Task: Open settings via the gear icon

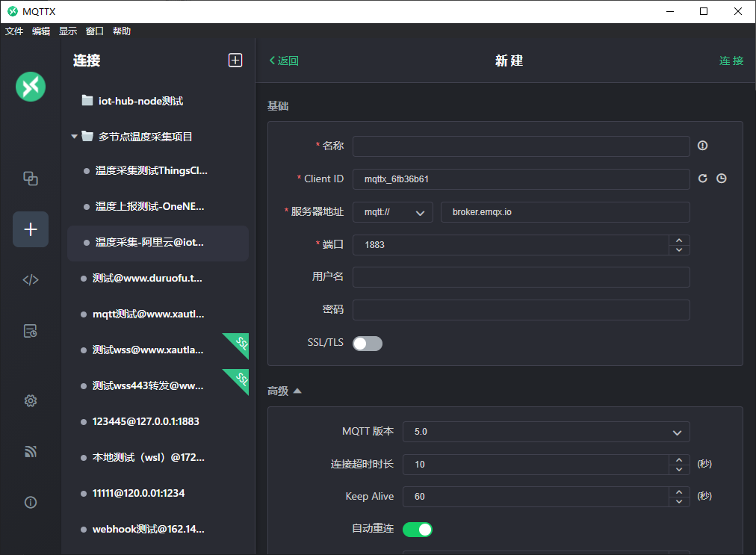Action: pos(31,401)
